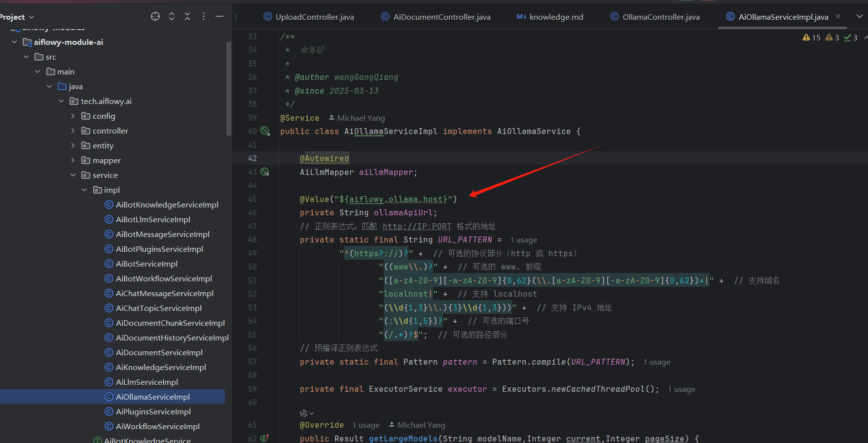Viewport: 868px width, 443px height.
Task: Open the Project panel options menu
Action: coord(204,16)
